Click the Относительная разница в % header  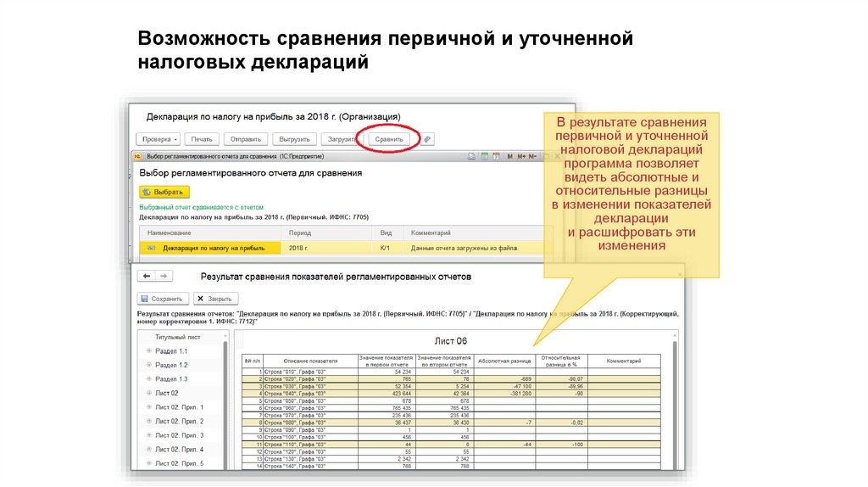pos(561,361)
